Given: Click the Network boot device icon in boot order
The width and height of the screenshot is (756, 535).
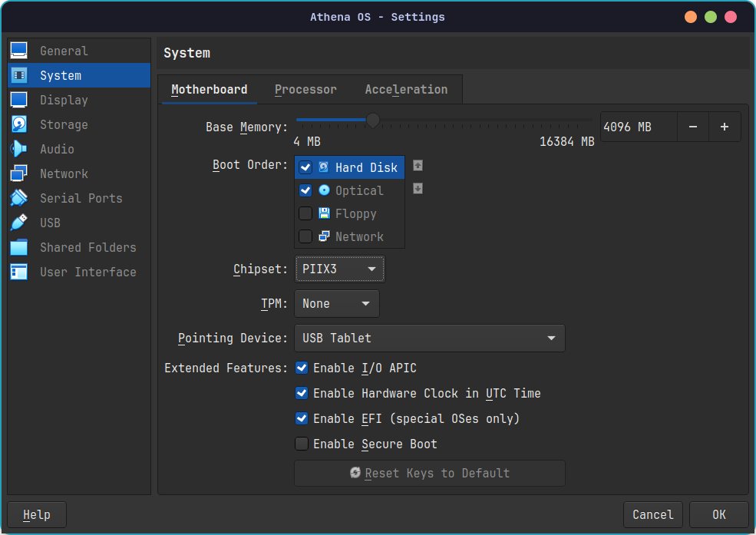Looking at the screenshot, I should (324, 236).
